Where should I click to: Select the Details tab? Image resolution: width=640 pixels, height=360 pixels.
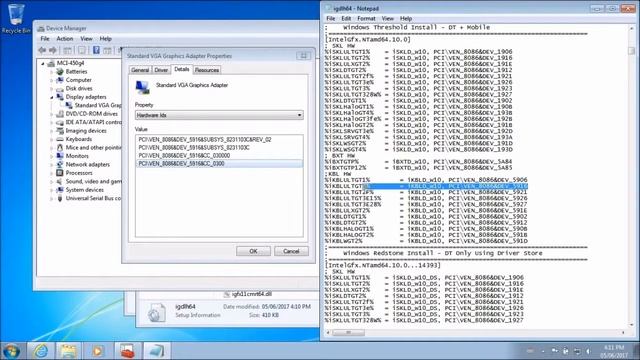(182, 69)
